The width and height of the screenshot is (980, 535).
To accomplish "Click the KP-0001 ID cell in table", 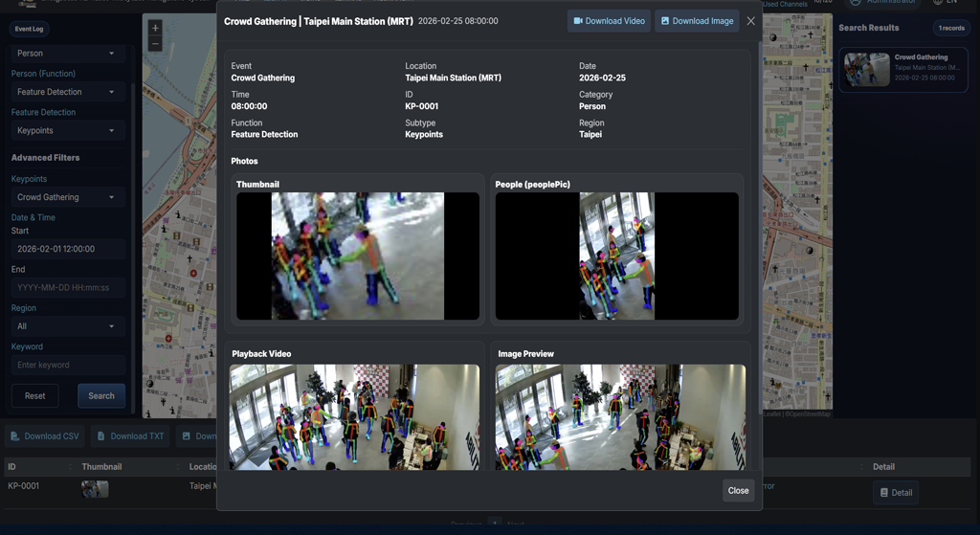I will pyautogui.click(x=24, y=485).
